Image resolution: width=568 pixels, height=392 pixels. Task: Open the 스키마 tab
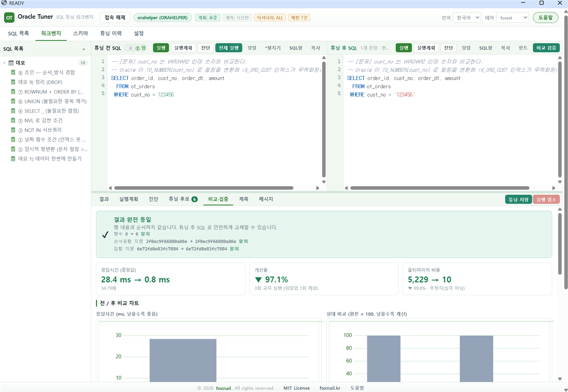(80, 34)
